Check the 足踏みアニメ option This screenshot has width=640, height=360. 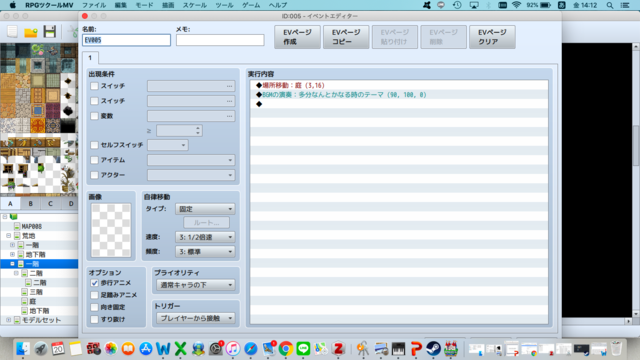[x=94, y=295]
